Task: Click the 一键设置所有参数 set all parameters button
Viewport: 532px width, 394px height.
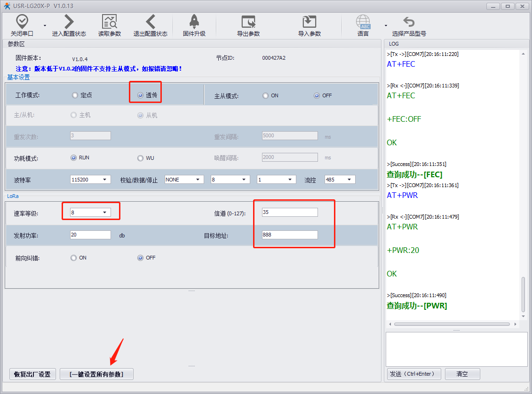Action: tap(96, 374)
